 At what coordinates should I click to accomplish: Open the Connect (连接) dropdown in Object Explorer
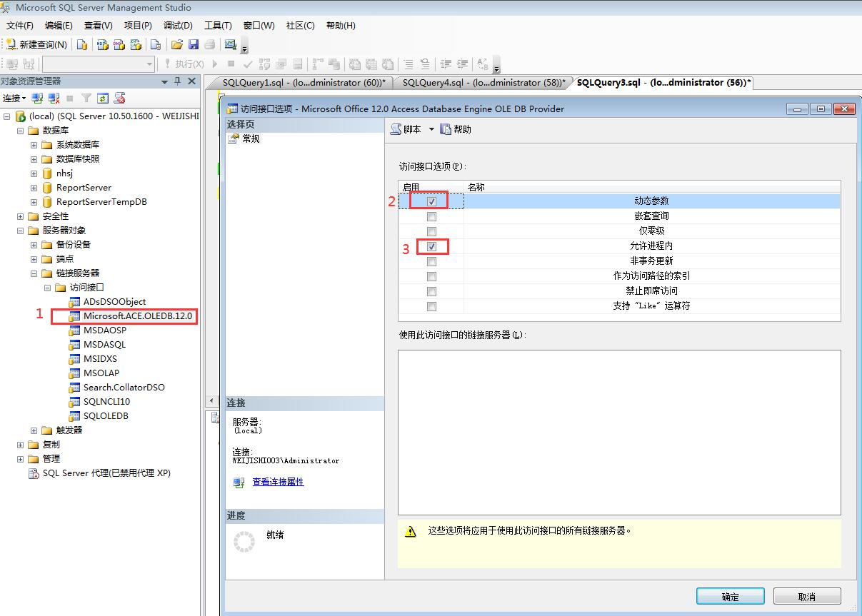(14, 98)
